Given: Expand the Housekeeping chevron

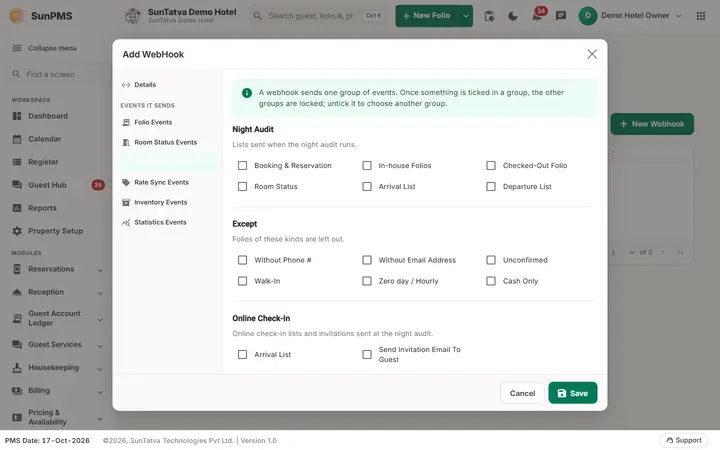Looking at the screenshot, I should [100, 369].
